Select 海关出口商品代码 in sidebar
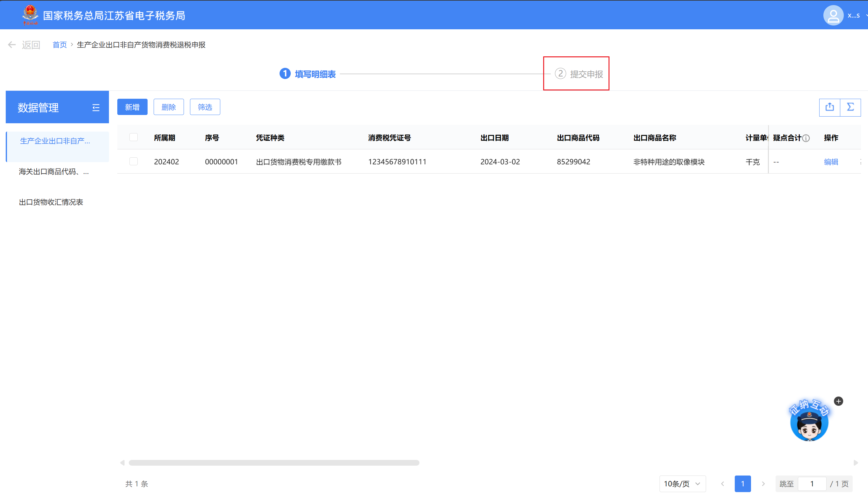868x494 pixels. point(54,172)
